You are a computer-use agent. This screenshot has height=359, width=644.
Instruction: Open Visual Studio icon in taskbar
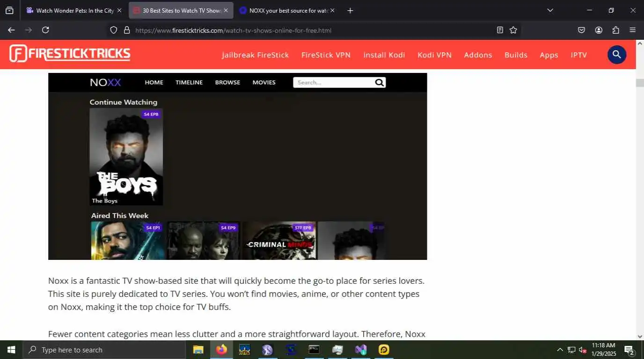pos(360,350)
